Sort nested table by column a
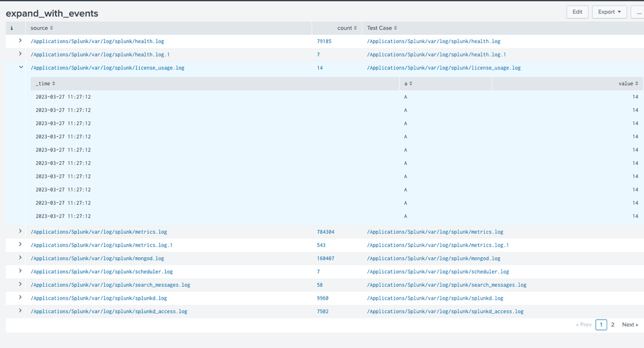 (x=407, y=83)
